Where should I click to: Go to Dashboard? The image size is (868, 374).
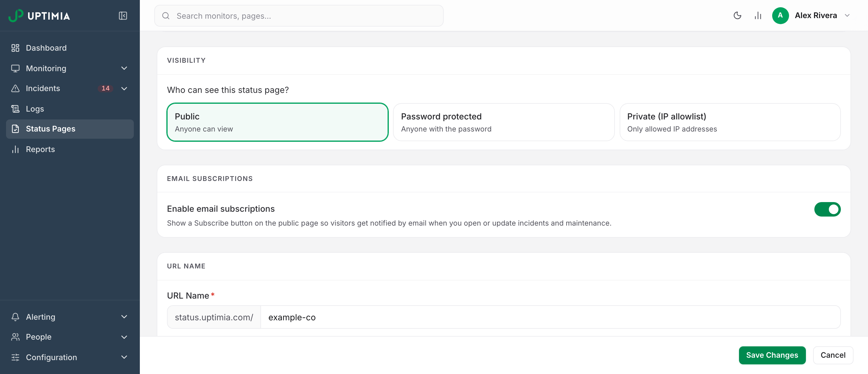70,48
